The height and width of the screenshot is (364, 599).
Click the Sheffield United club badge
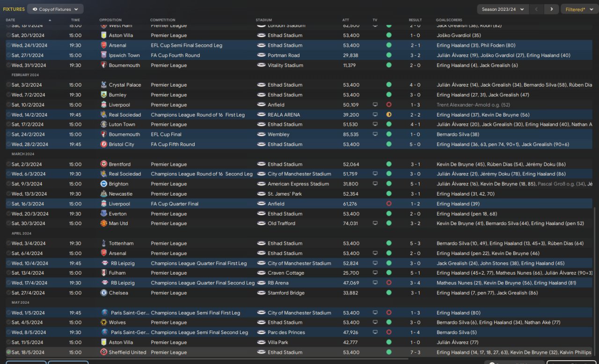coord(104,352)
